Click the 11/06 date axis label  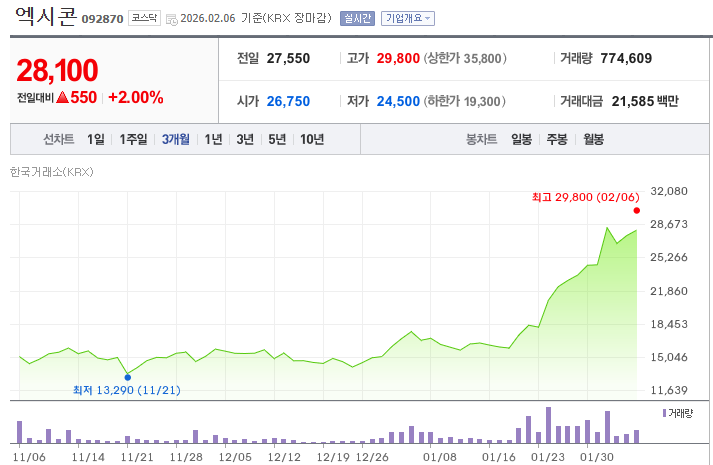tap(29, 457)
